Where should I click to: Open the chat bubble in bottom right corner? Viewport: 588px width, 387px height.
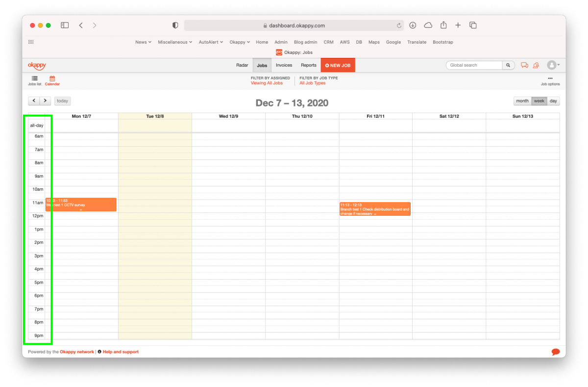[555, 352]
